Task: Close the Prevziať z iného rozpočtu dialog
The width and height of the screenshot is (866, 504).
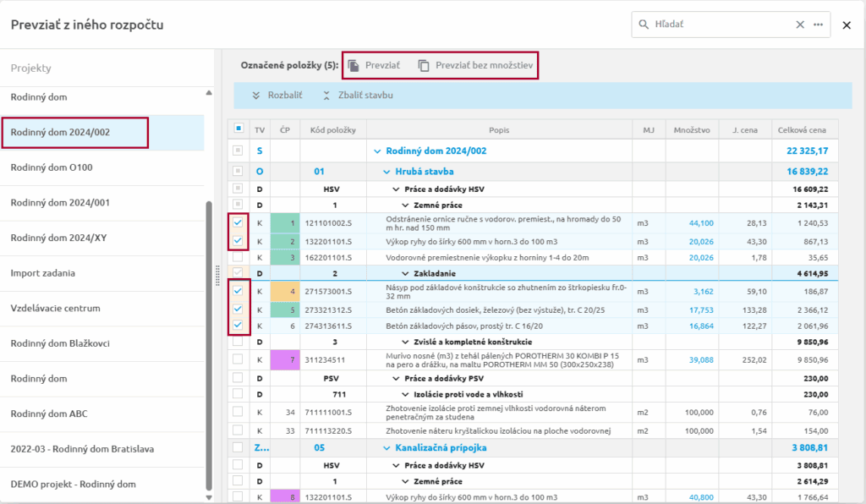Action: 847,25
